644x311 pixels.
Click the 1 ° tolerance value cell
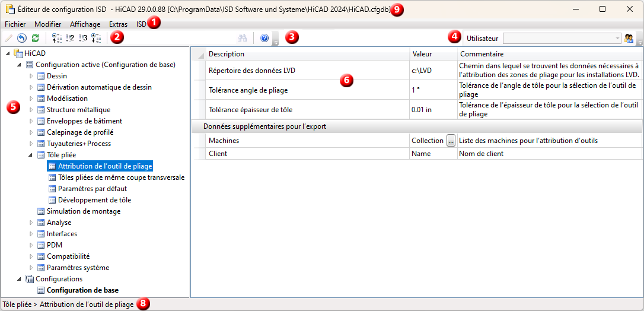click(x=433, y=90)
